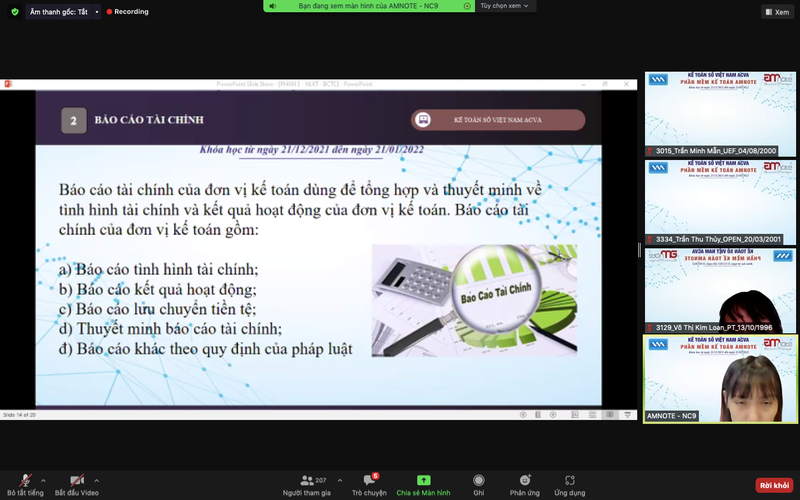Select Võ Thị Kim Loan's video thumbnail
800x500 pixels.
[720, 290]
